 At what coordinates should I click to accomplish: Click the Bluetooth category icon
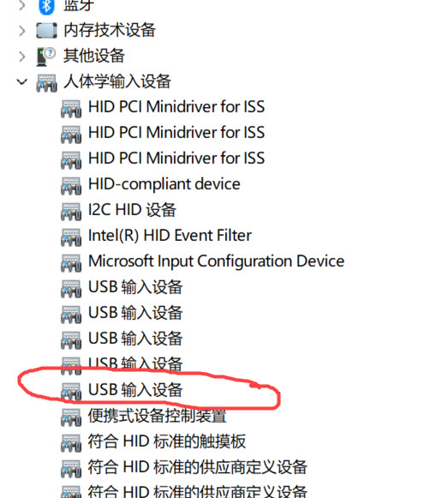(x=46, y=6)
